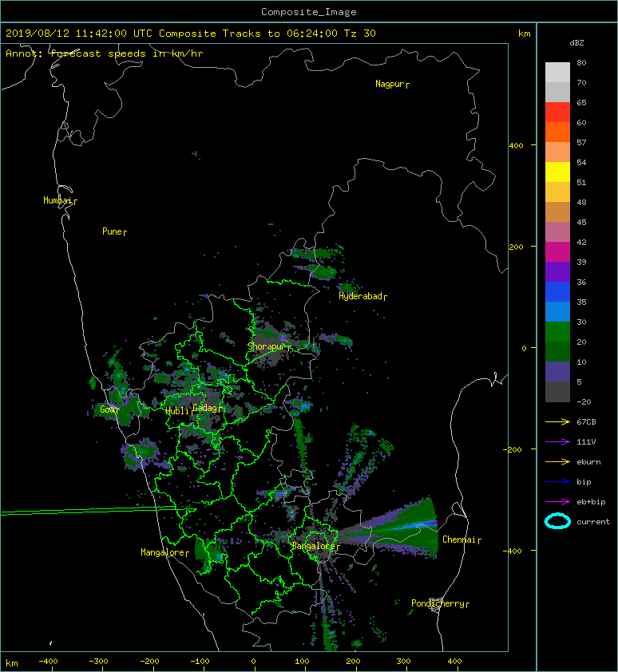
Task: Click the Composite_Image title text
Action: point(309,12)
